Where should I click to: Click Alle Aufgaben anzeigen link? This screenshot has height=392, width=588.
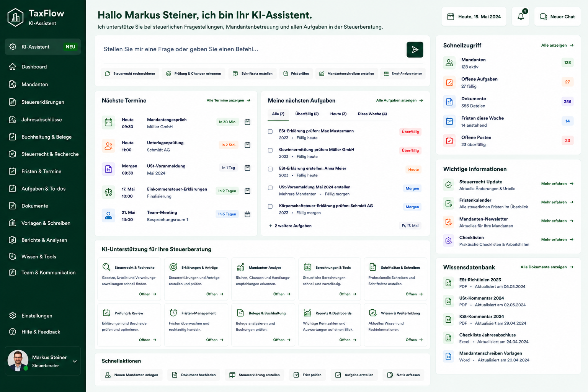coord(400,100)
